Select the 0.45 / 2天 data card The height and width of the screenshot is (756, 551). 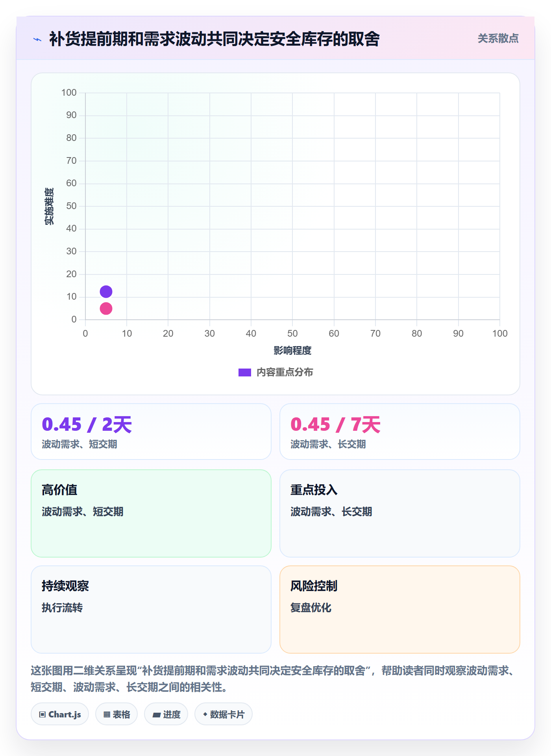click(151, 432)
